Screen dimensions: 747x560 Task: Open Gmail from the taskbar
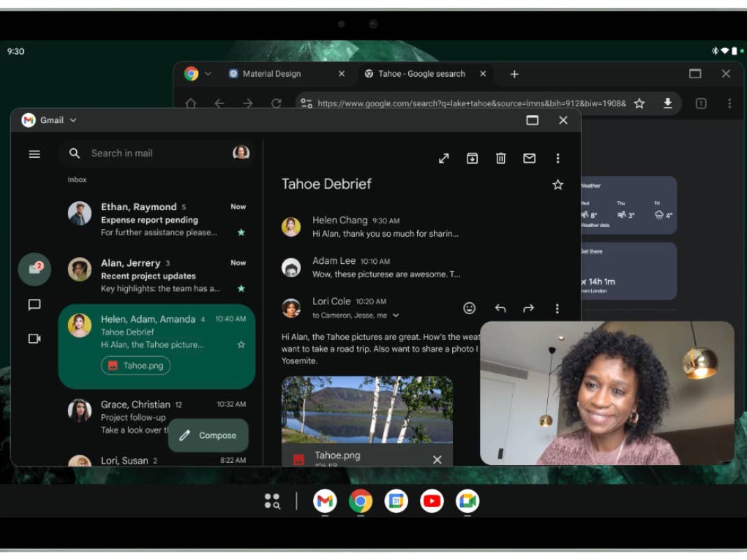pyautogui.click(x=325, y=501)
